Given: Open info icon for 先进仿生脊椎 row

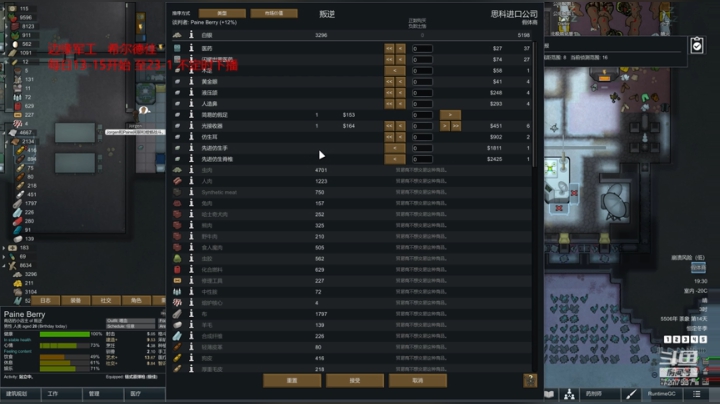Looking at the screenshot, I should (191, 159).
